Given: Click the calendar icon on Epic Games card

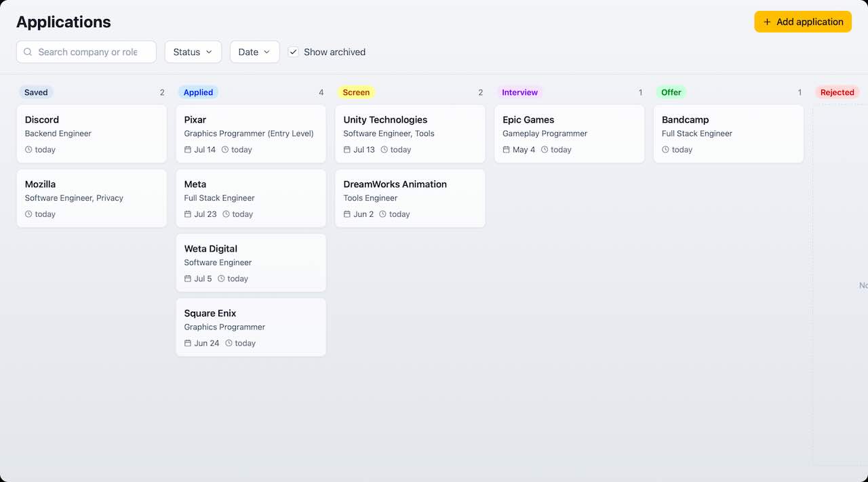Looking at the screenshot, I should [x=507, y=150].
